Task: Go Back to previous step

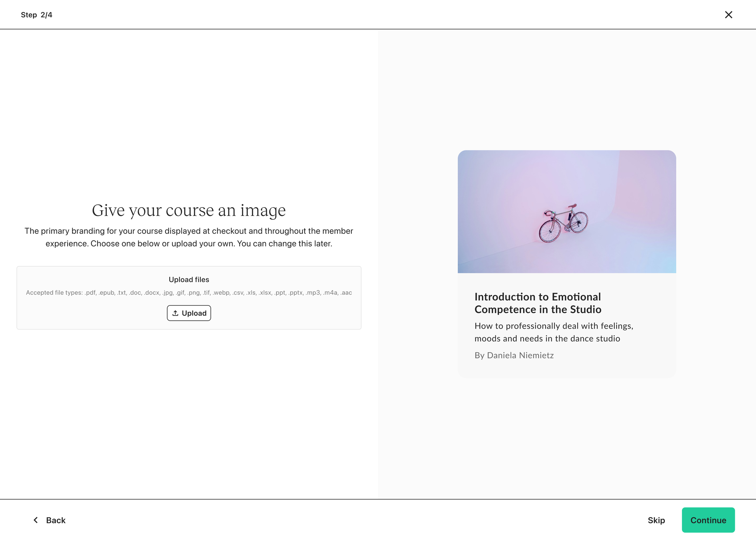Action: pos(55,520)
